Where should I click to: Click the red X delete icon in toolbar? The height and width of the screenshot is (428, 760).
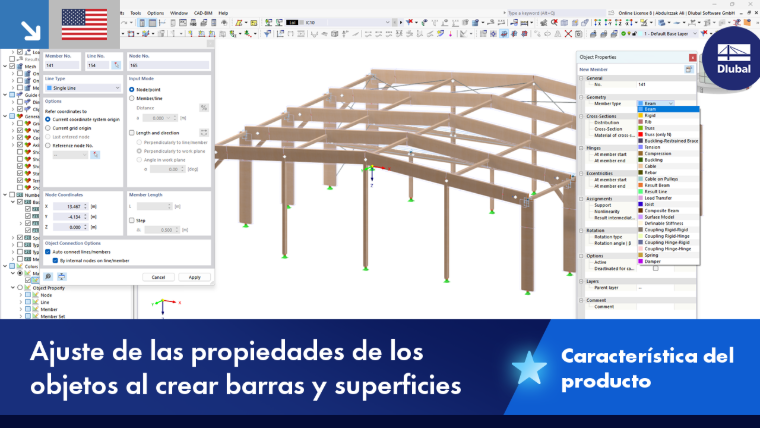point(568,34)
